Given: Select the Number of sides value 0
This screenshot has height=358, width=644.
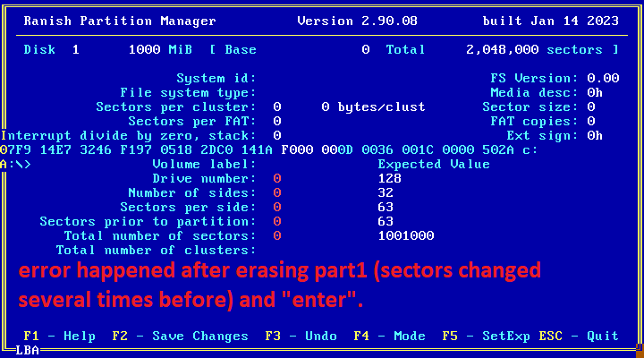Looking at the screenshot, I should [x=277, y=193].
